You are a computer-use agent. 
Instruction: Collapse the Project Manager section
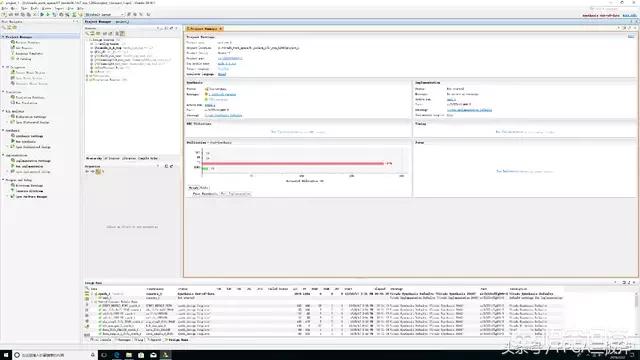[x=3, y=37]
